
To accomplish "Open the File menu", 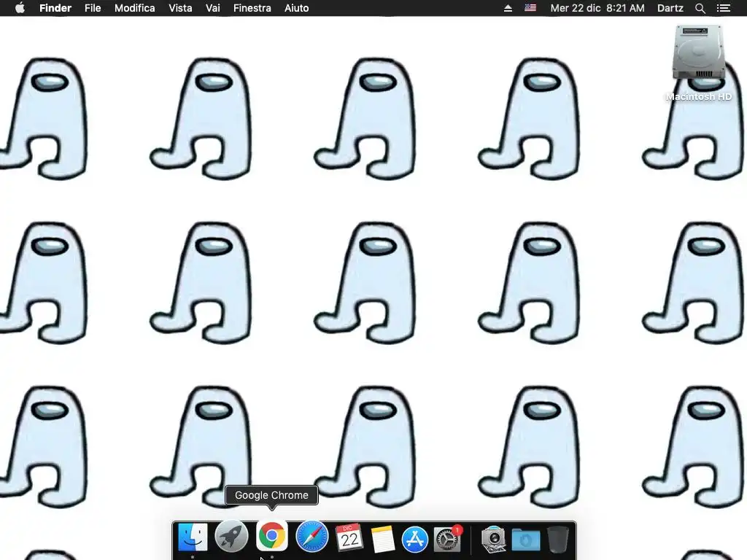I will pos(93,8).
